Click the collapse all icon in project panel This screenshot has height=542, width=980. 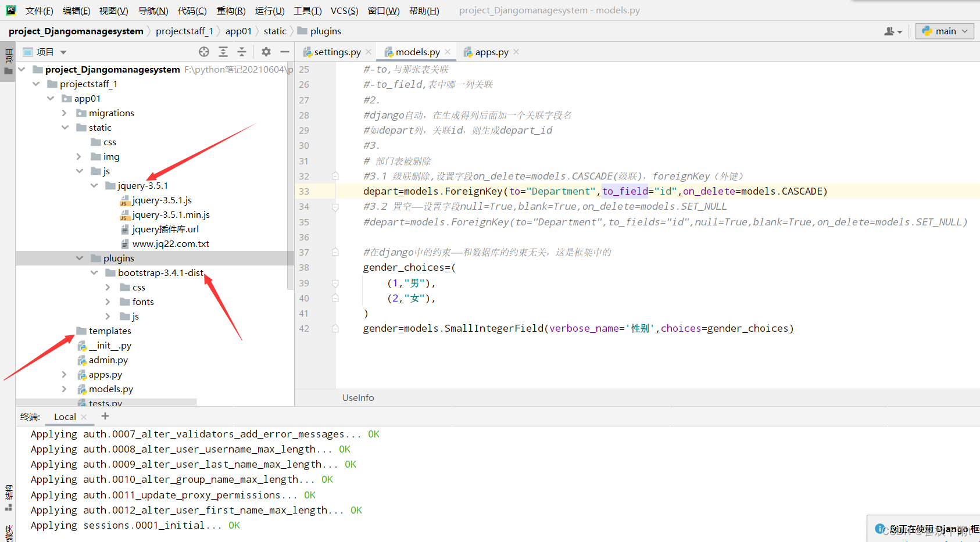(x=242, y=52)
